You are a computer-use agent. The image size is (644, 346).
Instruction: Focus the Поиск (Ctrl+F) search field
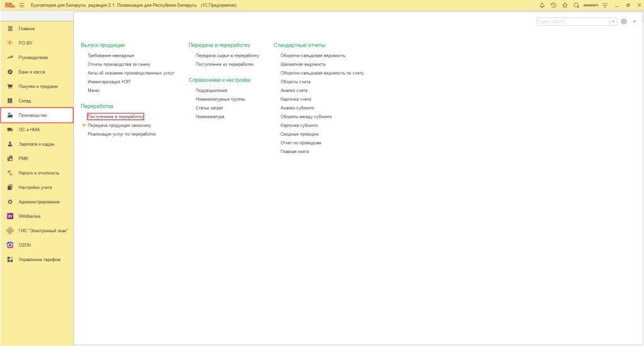(572, 21)
